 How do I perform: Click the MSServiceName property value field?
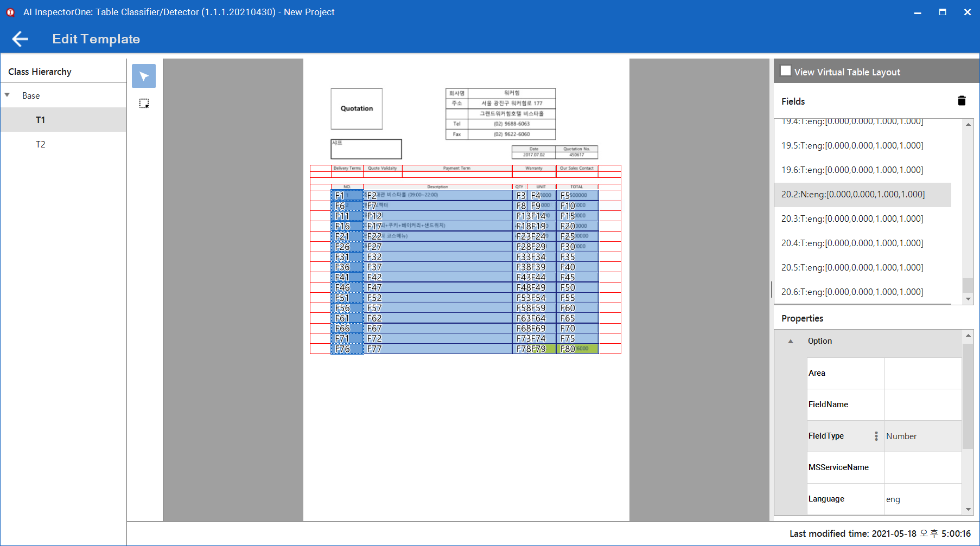click(x=922, y=467)
